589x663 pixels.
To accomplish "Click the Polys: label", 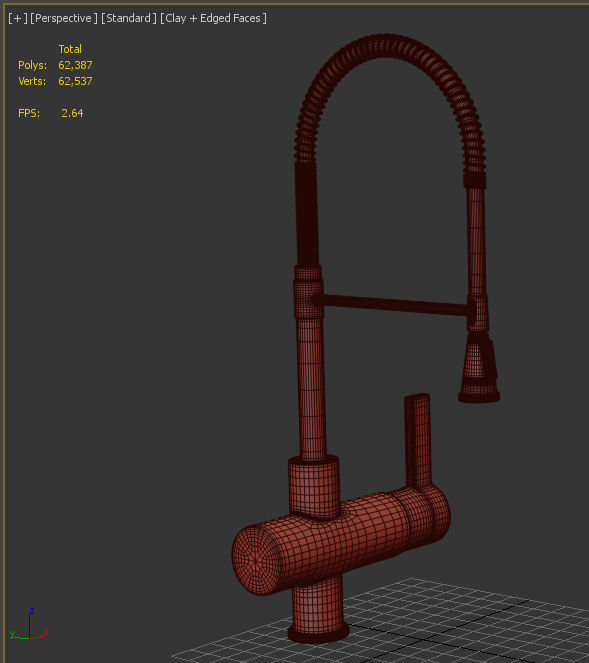I will coord(33,65).
